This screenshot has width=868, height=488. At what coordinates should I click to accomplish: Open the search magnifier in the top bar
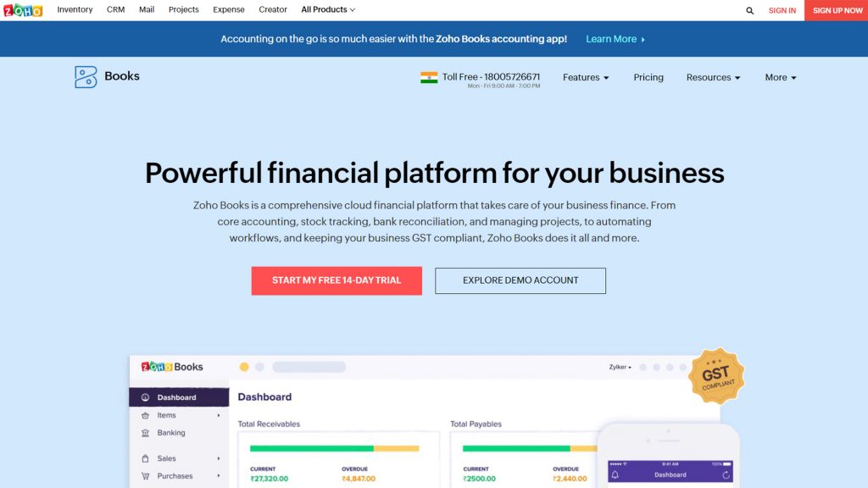click(x=749, y=10)
